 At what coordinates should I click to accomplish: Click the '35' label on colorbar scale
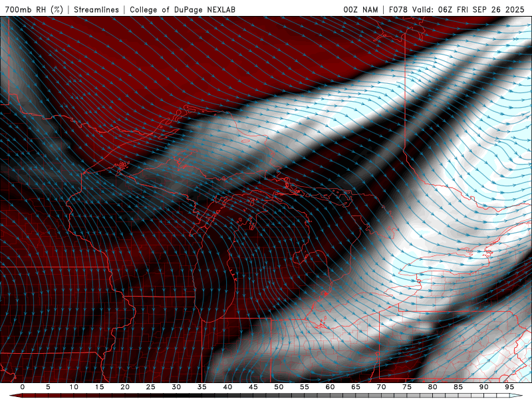(202, 387)
